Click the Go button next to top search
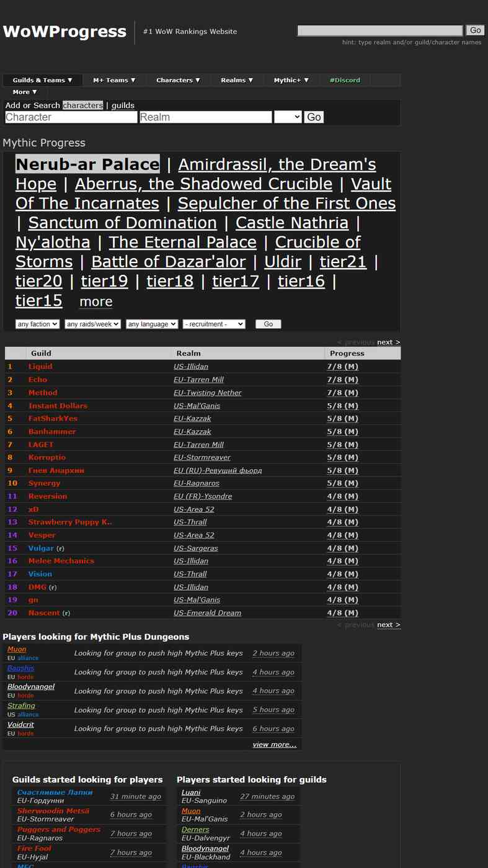The width and height of the screenshot is (488, 868). click(x=476, y=30)
